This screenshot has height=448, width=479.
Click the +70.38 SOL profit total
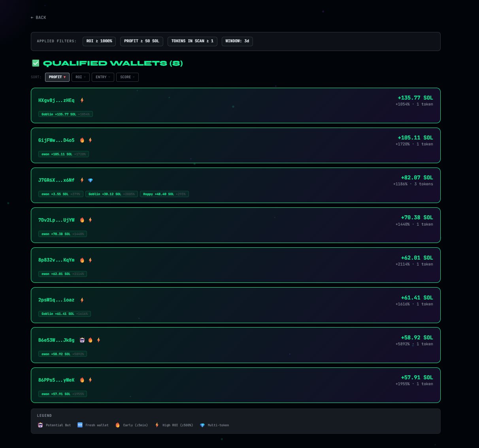pyautogui.click(x=417, y=217)
